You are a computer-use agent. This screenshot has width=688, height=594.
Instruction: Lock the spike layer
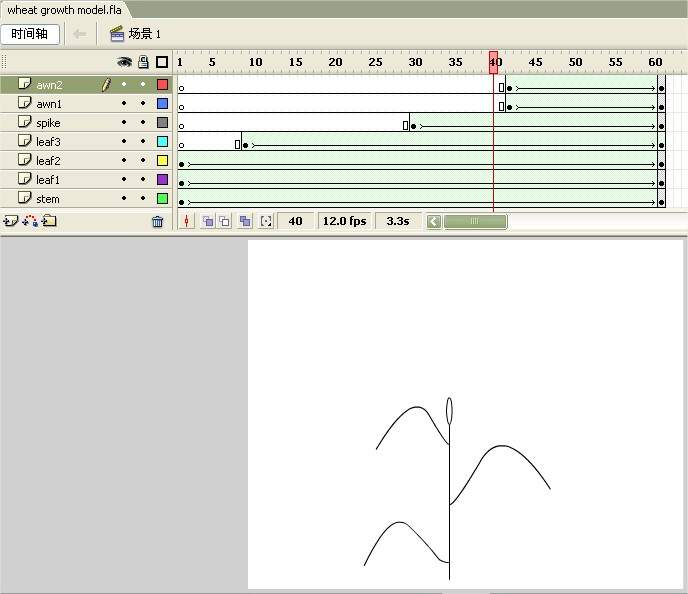coord(143,122)
